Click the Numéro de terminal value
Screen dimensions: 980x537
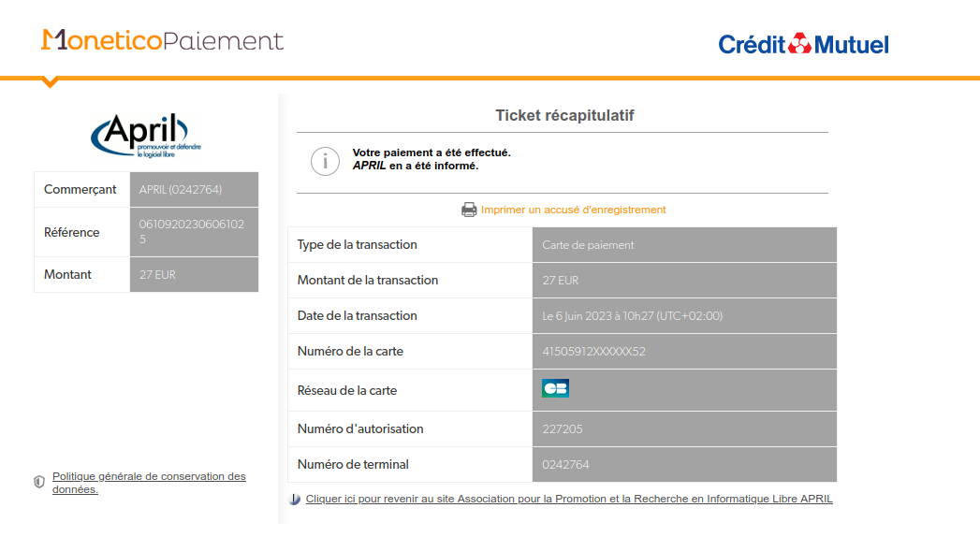click(565, 464)
